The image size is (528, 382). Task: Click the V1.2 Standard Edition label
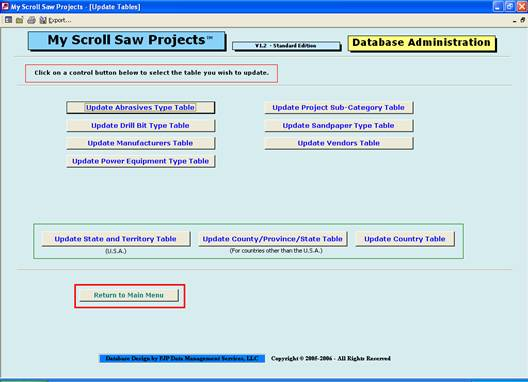[x=286, y=46]
